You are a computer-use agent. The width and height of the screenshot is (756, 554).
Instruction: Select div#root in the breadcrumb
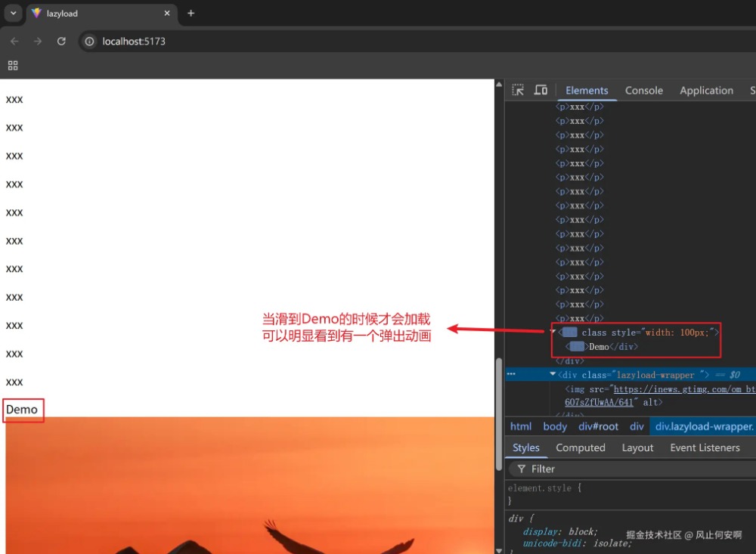click(x=599, y=426)
